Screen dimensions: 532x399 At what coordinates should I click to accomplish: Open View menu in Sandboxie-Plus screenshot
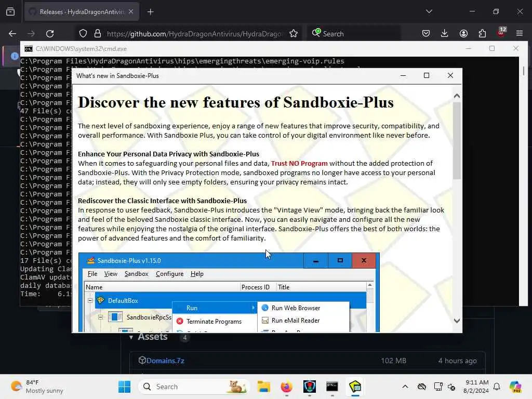tap(111, 274)
